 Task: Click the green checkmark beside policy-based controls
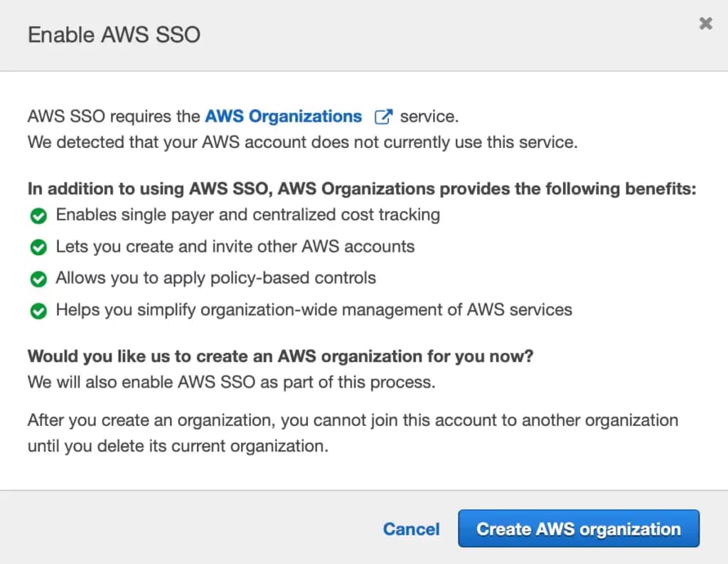tap(38, 279)
